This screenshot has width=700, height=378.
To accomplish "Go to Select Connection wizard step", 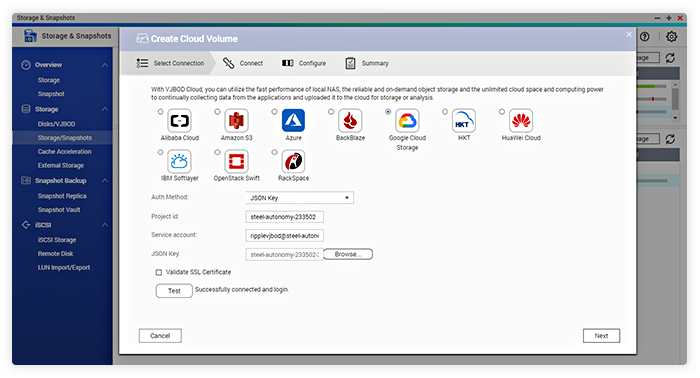I will point(170,63).
